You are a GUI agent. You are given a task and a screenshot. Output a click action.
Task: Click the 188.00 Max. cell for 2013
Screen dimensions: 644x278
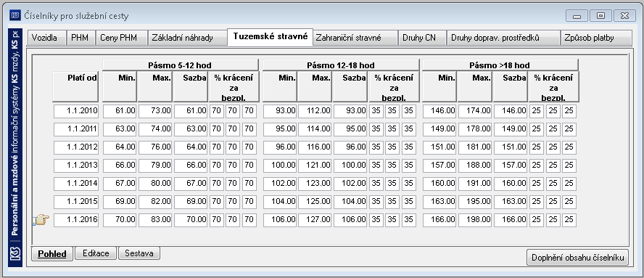tap(475, 165)
